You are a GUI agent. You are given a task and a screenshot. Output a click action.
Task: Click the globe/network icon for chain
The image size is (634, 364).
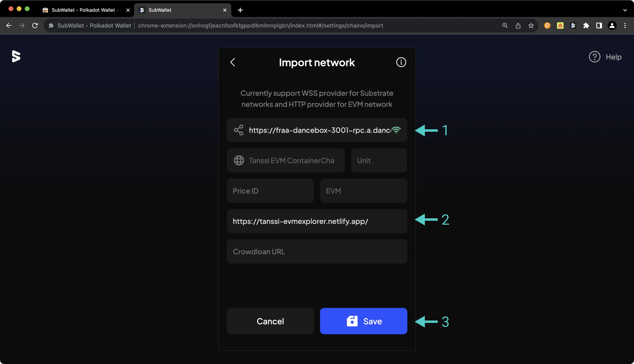click(x=239, y=160)
